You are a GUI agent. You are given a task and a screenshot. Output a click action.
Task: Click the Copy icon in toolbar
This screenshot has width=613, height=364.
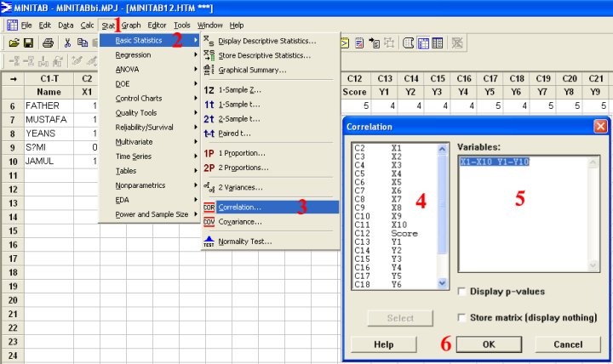[x=82, y=43]
